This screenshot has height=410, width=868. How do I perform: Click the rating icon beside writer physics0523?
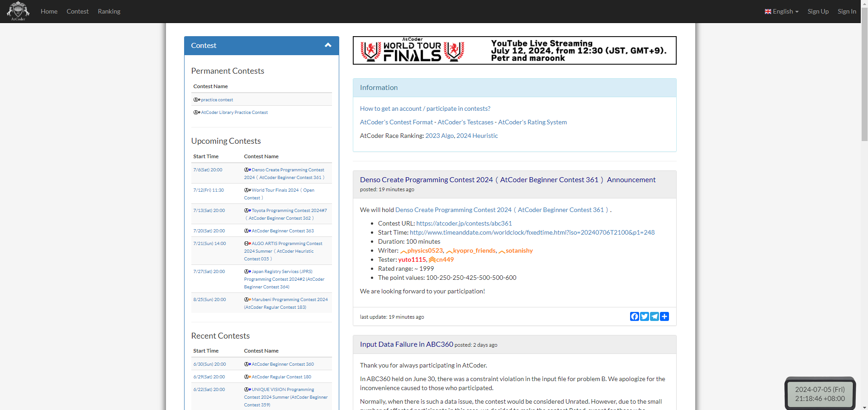tap(403, 251)
